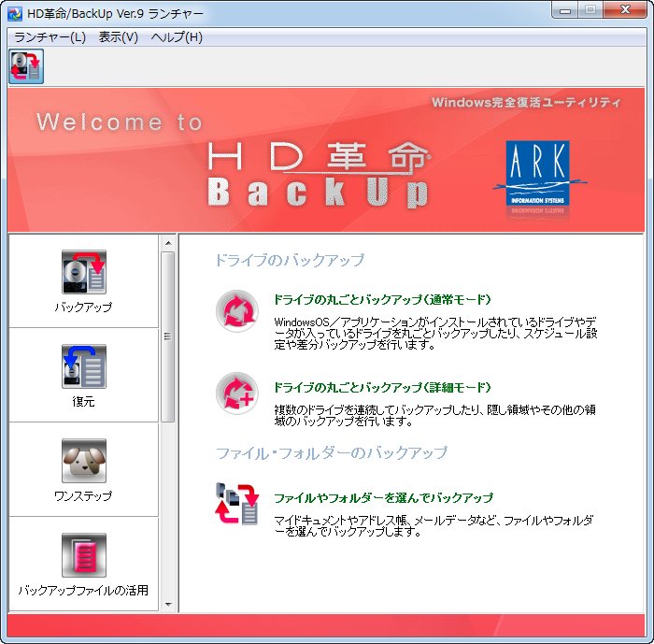Click the sidebar scroll down arrow
This screenshot has height=644, width=654.
click(x=168, y=604)
